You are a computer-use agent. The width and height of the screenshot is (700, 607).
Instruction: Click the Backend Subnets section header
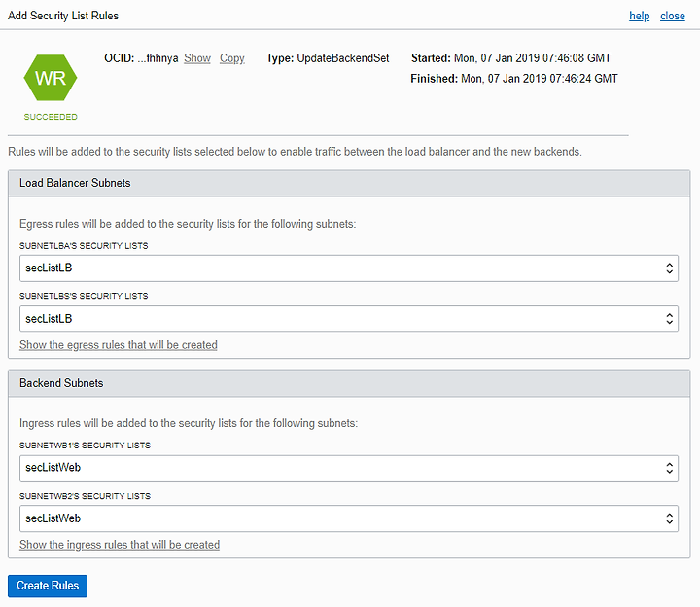pyautogui.click(x=349, y=383)
